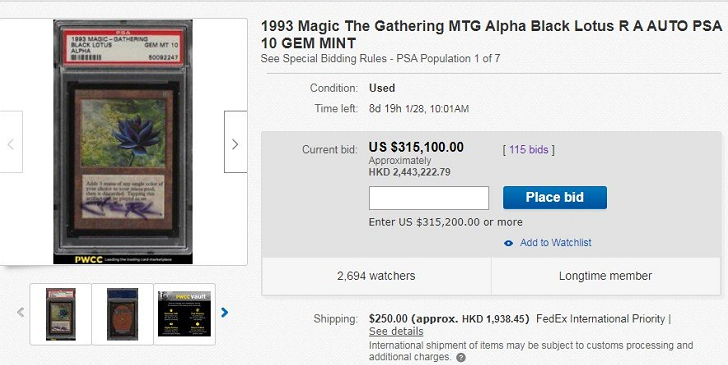Select the PWCC vault thumbnail
Viewport: 728px width, 365px height.
click(x=184, y=314)
